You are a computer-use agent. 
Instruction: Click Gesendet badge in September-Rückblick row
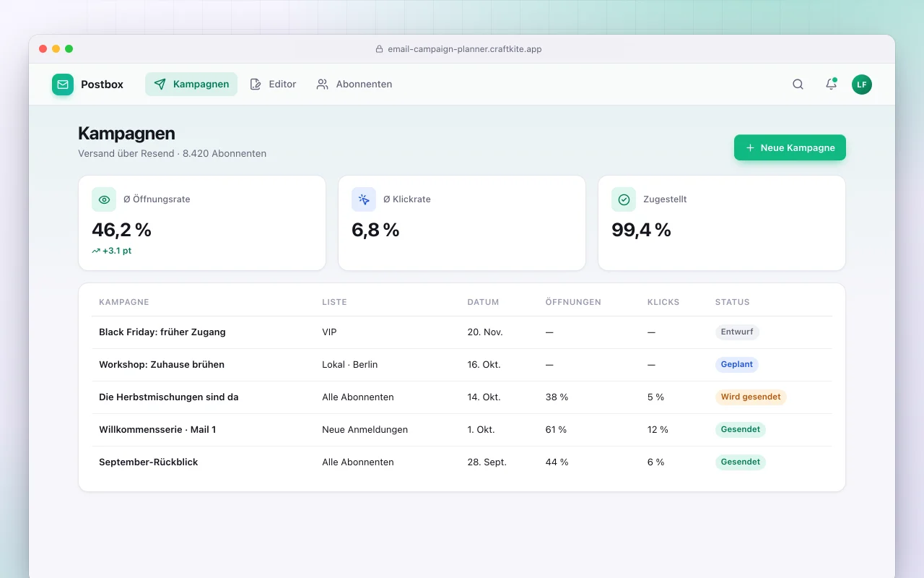pos(741,462)
